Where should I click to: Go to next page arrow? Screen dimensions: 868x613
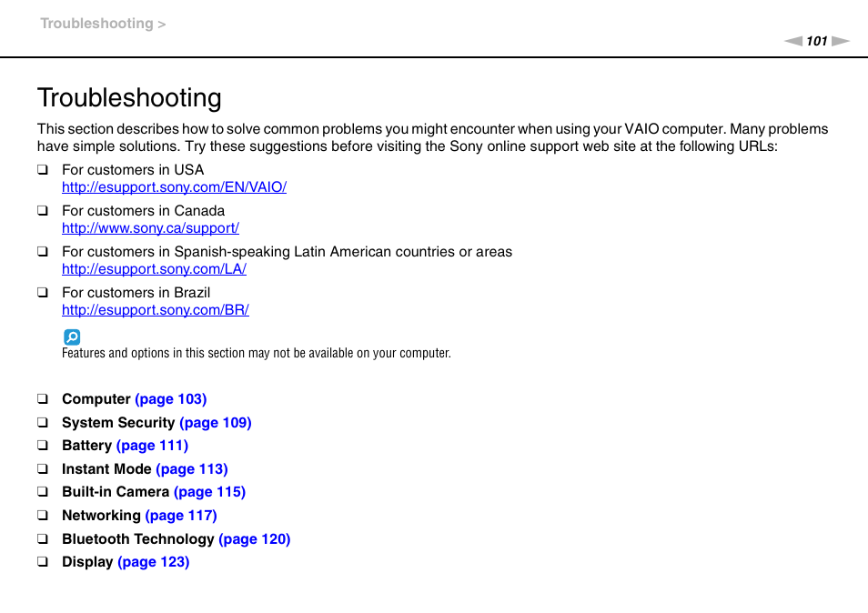[841, 41]
